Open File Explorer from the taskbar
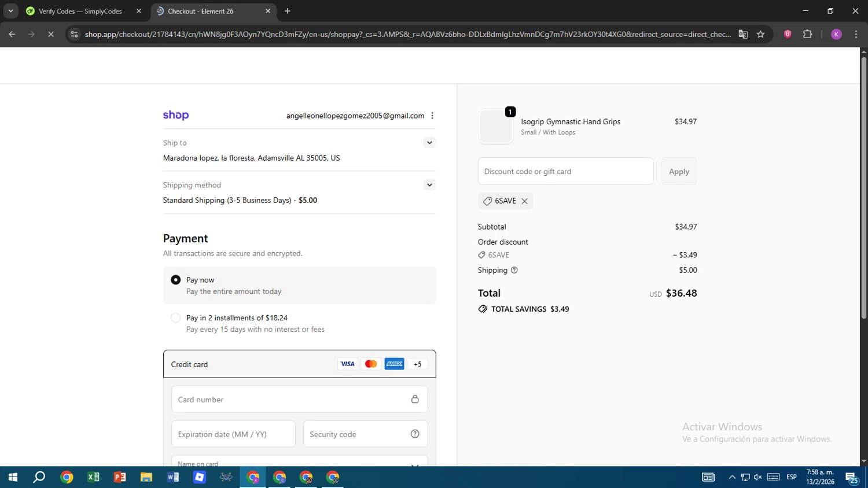 click(146, 477)
